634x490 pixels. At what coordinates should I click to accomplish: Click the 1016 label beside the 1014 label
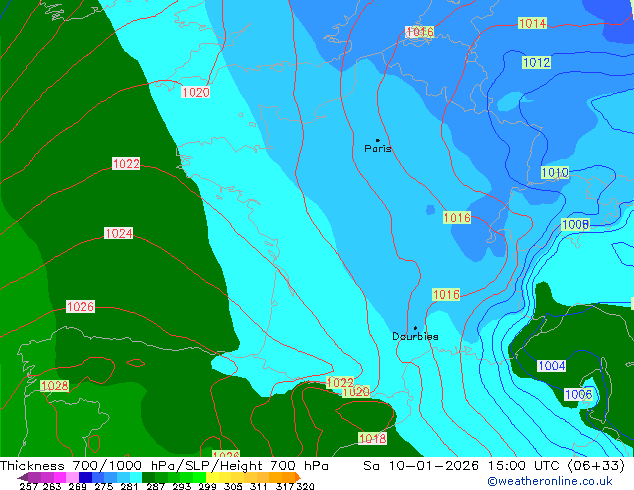(x=420, y=32)
